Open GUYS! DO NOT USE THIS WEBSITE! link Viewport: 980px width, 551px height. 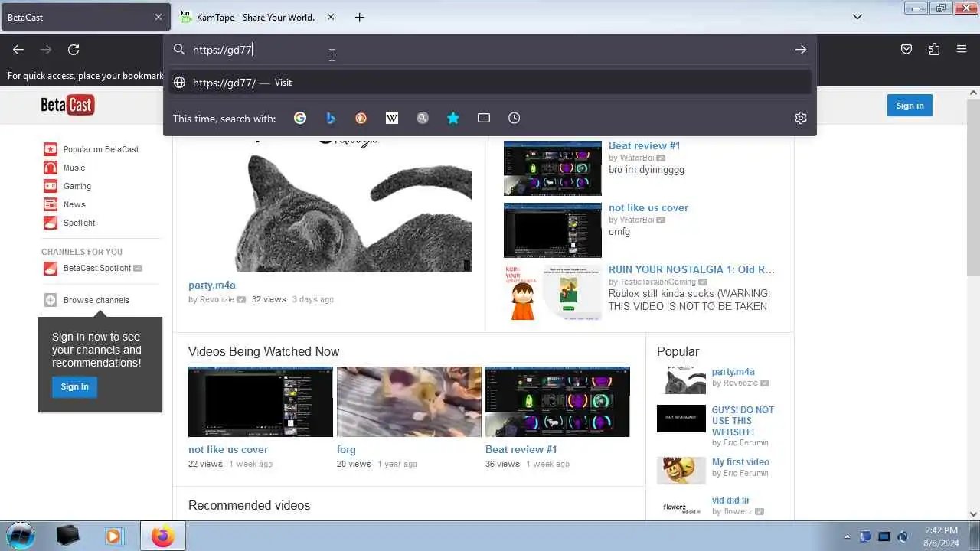pos(743,421)
